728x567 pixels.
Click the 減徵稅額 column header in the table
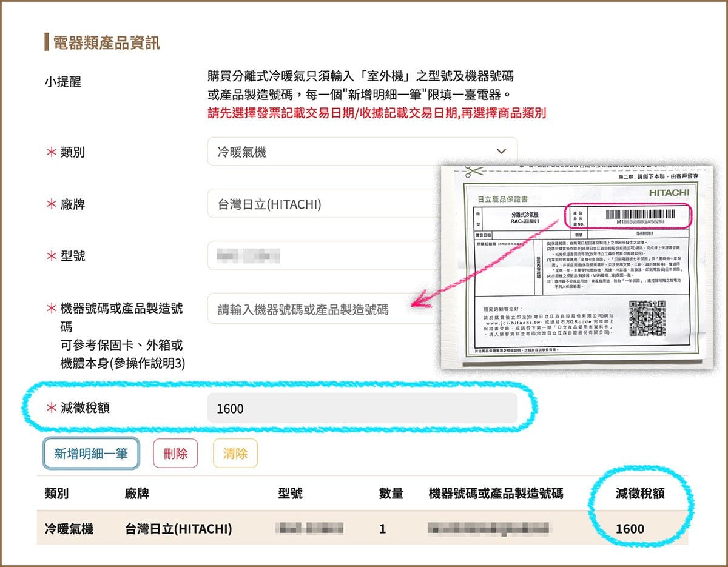(x=640, y=493)
